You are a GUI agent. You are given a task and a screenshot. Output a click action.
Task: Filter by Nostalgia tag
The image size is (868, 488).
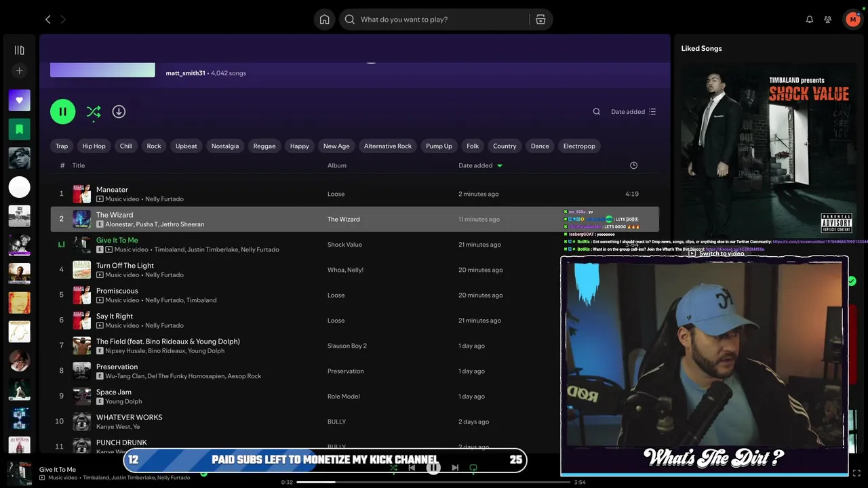225,146
